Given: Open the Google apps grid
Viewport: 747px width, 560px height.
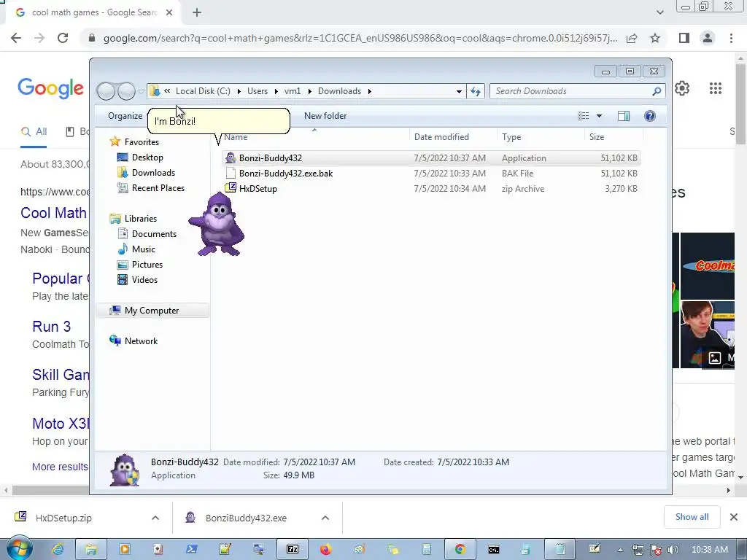Looking at the screenshot, I should [716, 88].
